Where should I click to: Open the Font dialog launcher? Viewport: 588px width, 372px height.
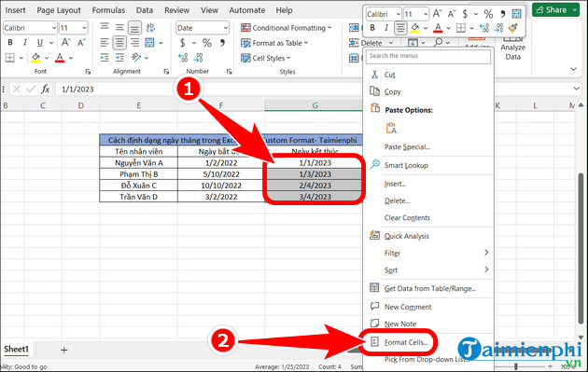88,72
